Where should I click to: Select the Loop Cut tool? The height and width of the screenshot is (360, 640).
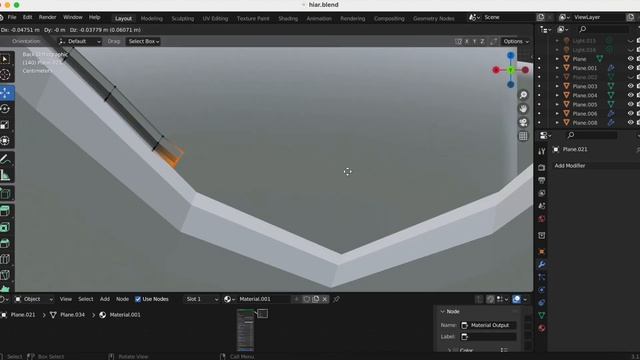pyautogui.click(x=5, y=259)
